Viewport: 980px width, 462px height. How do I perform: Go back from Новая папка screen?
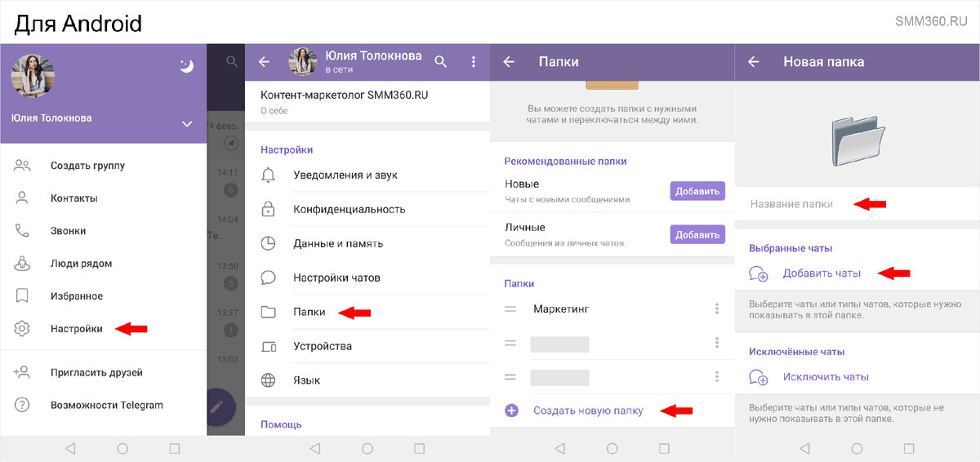754,61
